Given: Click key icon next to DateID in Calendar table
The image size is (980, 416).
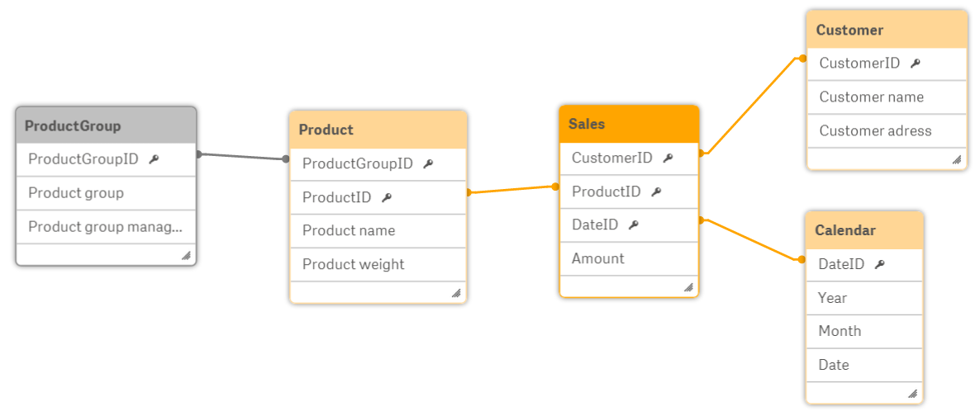Looking at the screenshot, I should pyautogui.click(x=880, y=264).
